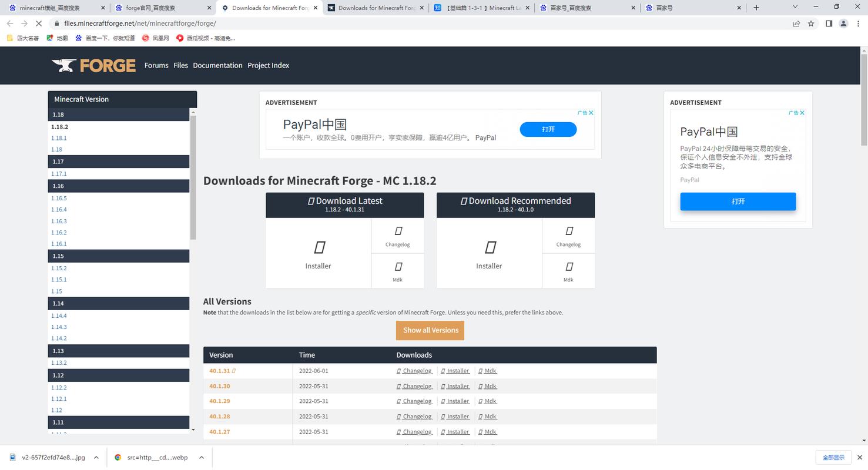Toggle the 1.15 version group header

pos(119,256)
